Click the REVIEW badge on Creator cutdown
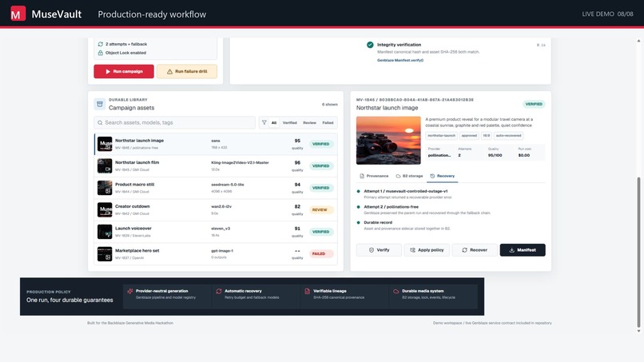Viewport: 644px width, 362px height. [320, 210]
